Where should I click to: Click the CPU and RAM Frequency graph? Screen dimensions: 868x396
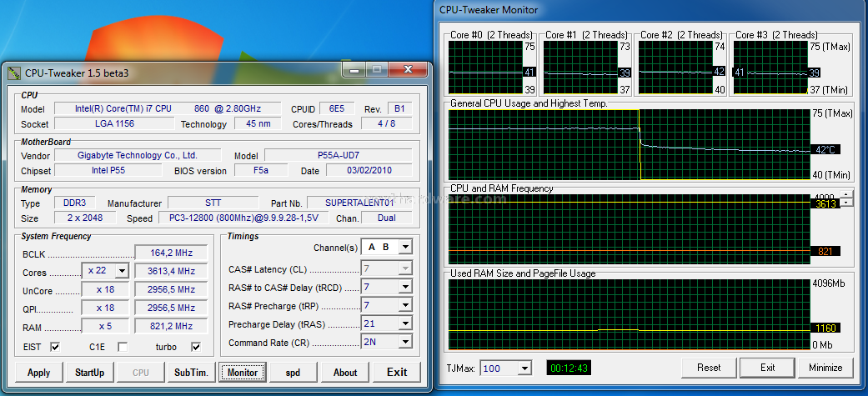(x=629, y=229)
